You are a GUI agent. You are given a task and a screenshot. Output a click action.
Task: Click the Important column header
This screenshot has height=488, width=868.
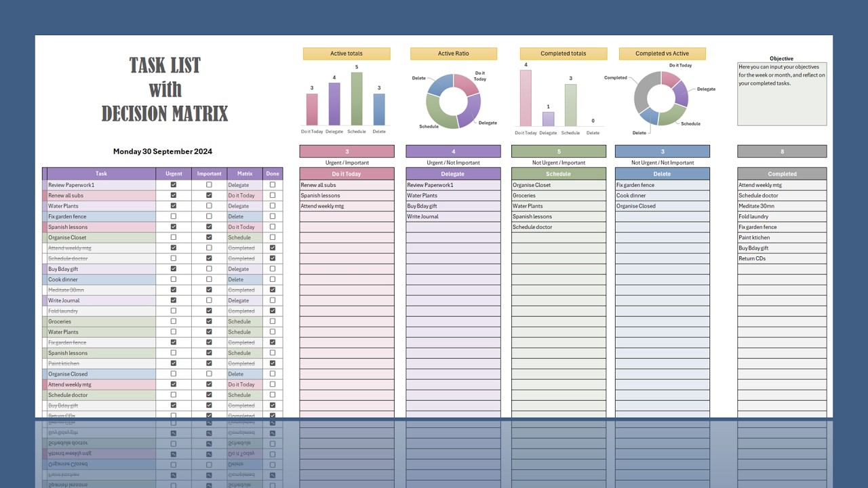tap(209, 174)
